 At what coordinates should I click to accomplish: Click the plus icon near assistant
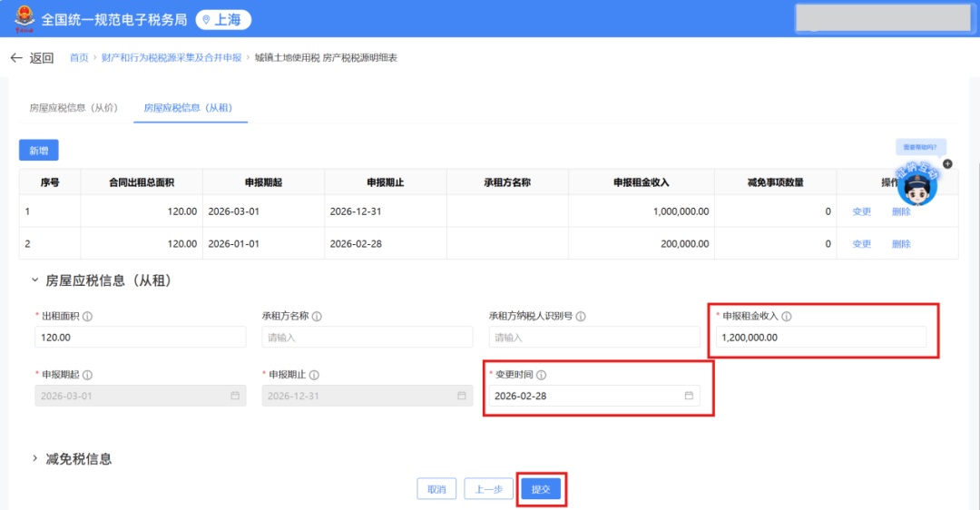coord(947,164)
